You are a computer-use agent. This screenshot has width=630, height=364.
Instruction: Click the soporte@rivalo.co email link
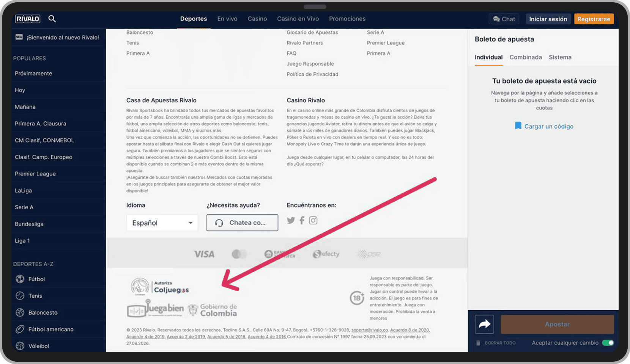(370, 330)
